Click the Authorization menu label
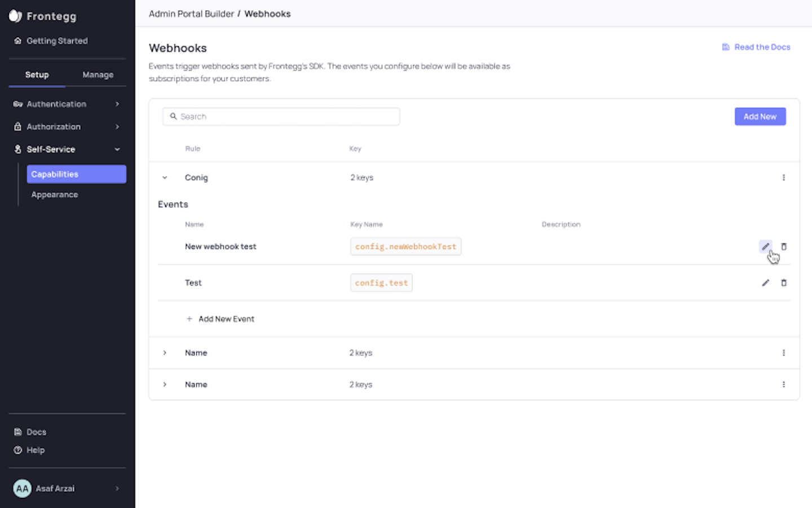The image size is (812, 508). click(54, 126)
